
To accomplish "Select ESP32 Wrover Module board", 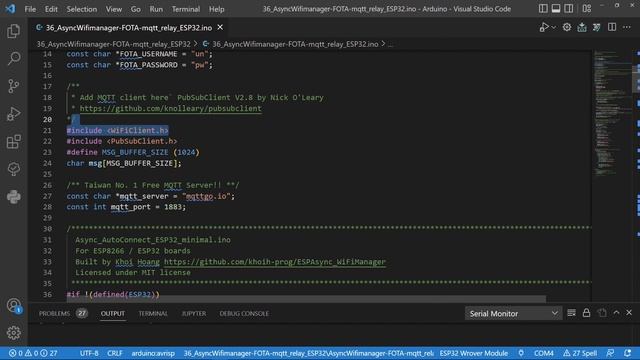I will [x=474, y=353].
